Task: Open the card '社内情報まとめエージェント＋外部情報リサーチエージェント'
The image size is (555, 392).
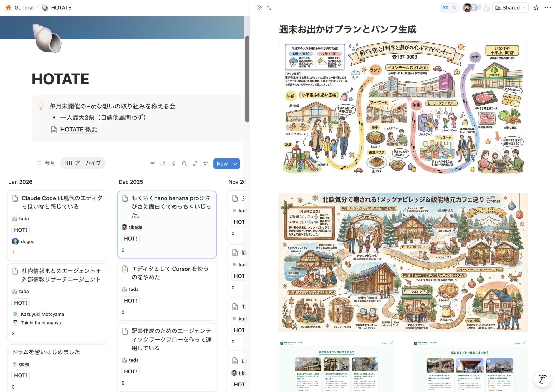Action: 57,302
